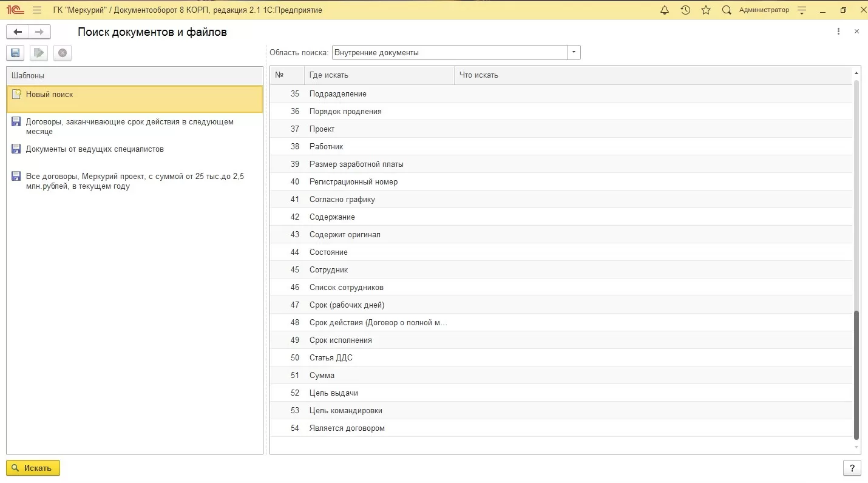
Task: Click the notifications bell icon
Action: (665, 10)
